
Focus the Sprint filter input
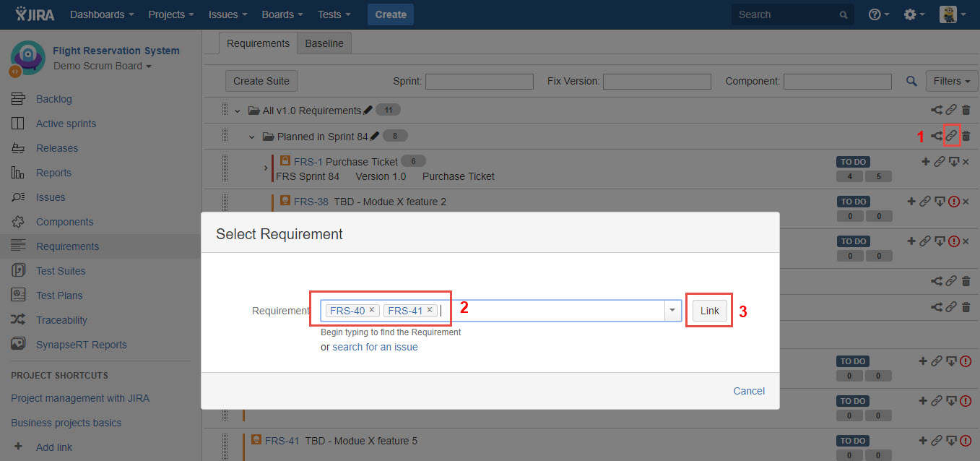480,82
